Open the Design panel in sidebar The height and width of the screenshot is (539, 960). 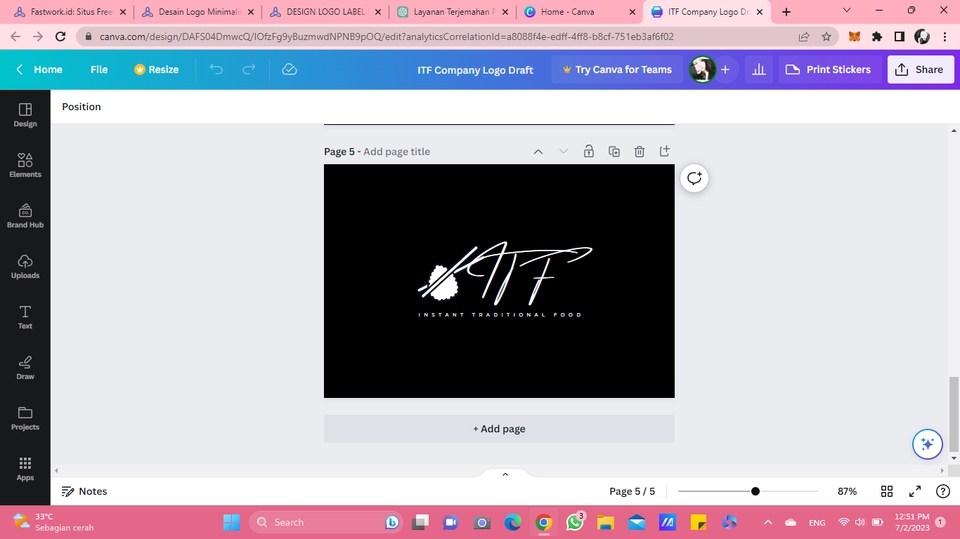[25, 115]
